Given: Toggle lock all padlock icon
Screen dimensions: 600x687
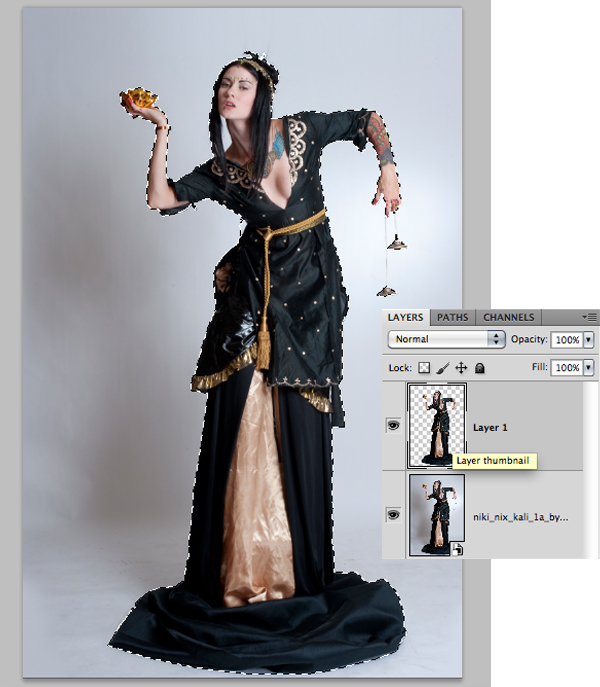Looking at the screenshot, I should (x=480, y=368).
